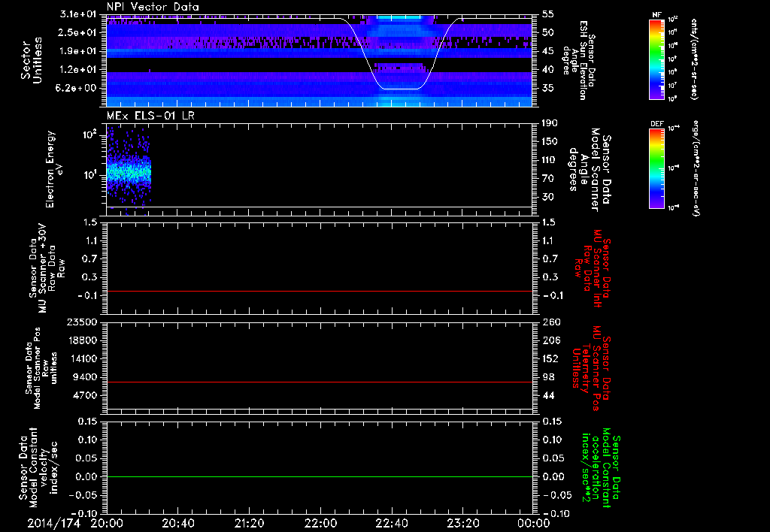Select the "MEx ELS-01 LR" panel title
770x532 pixels.
click(x=150, y=116)
